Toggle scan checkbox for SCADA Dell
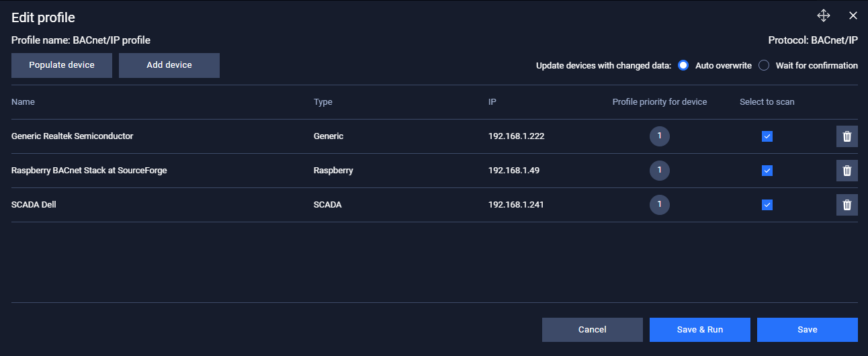 (x=767, y=205)
